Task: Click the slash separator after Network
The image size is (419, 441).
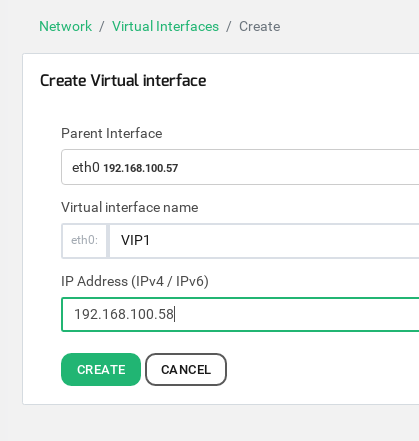Action: tap(102, 26)
